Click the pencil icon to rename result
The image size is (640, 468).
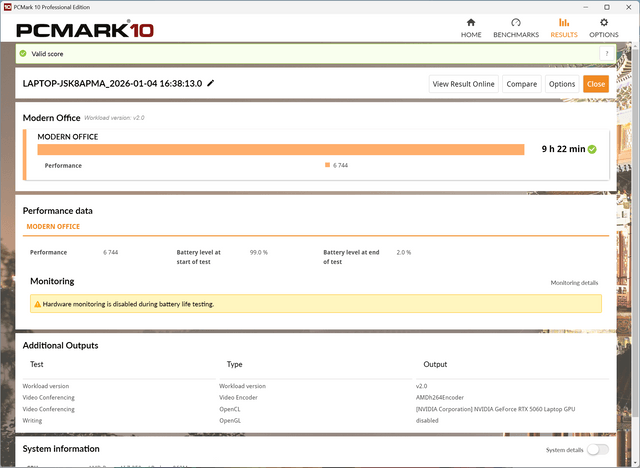[211, 83]
